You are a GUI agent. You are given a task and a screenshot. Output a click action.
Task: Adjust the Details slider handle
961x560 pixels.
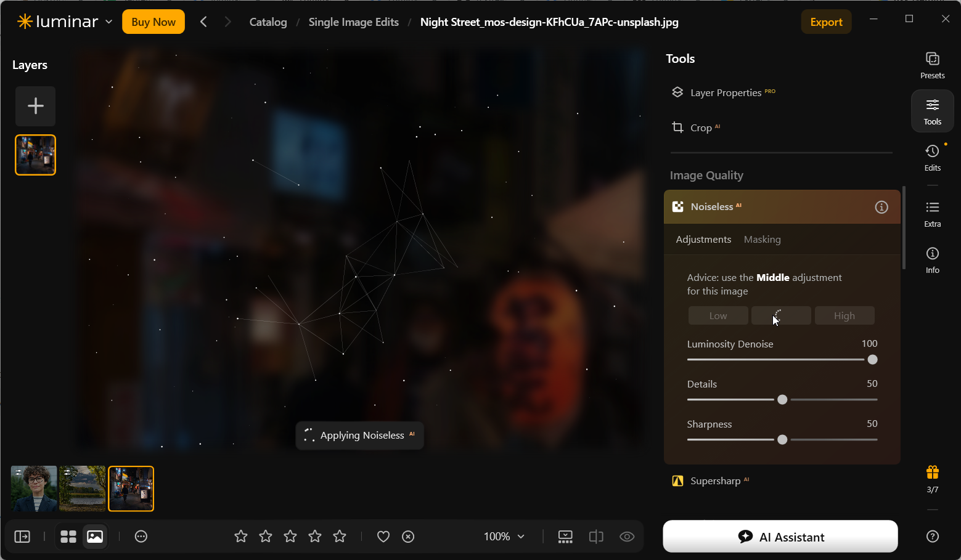pos(782,400)
